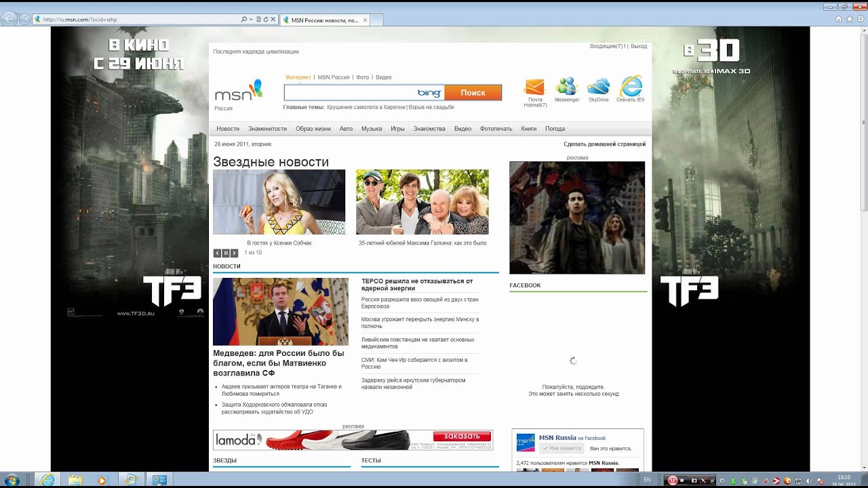Click Сделать домашней страницей link
Image resolution: width=868 pixels, height=488 pixels.
point(604,144)
